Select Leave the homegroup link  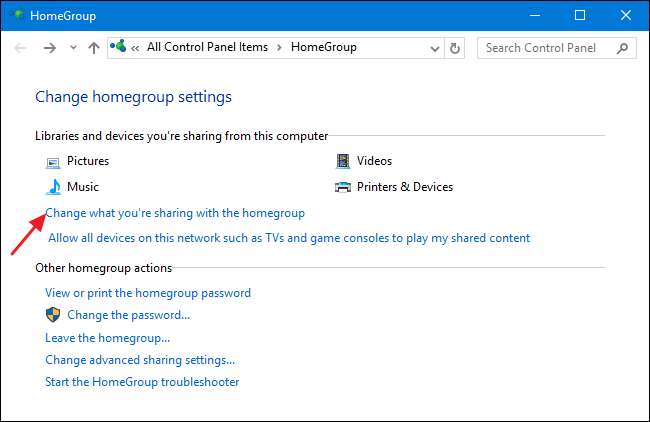coord(107,338)
